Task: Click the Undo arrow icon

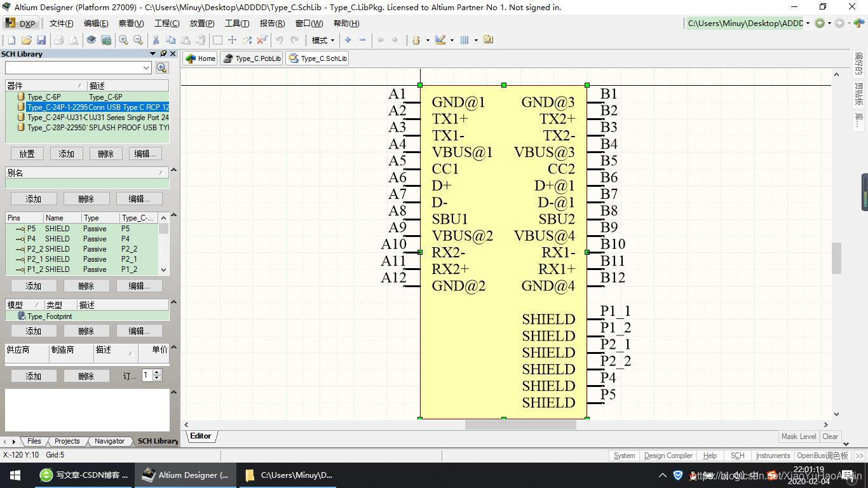Action: coord(279,40)
